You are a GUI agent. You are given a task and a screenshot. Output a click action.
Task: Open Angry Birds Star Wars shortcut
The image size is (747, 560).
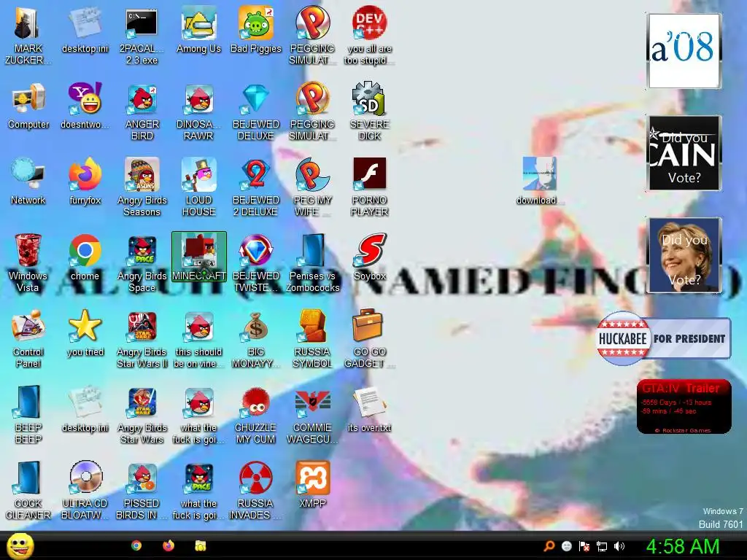142,414
